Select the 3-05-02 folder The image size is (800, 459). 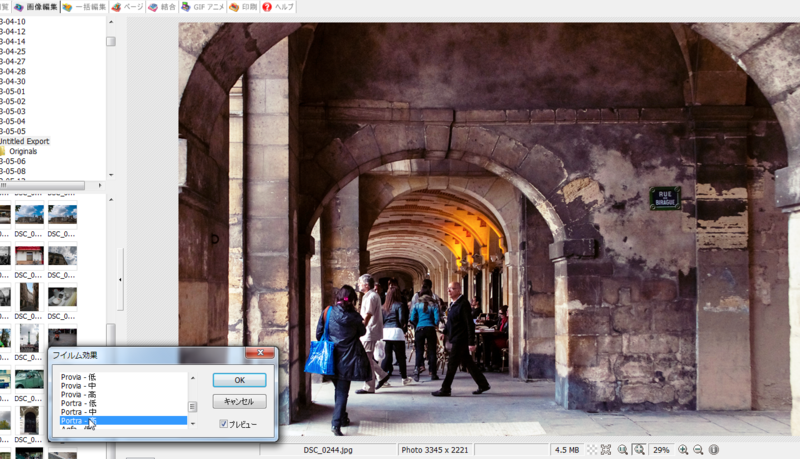[13, 101]
